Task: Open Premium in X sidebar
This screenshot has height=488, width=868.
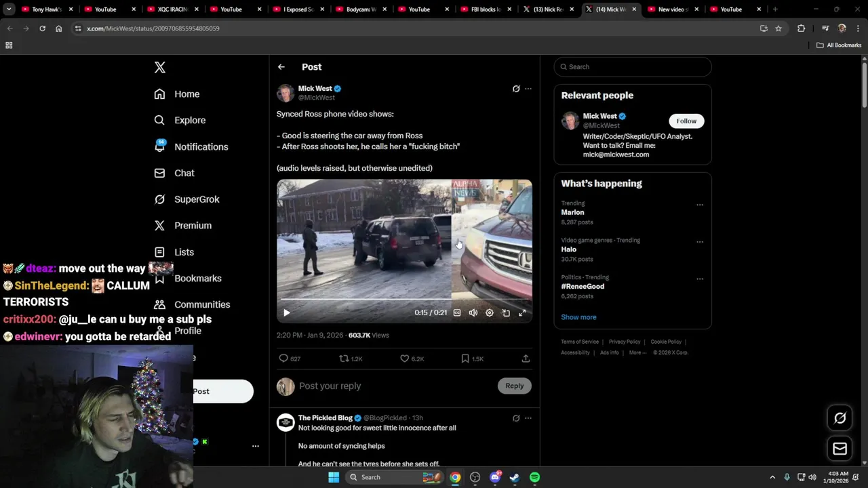Action: (183, 226)
